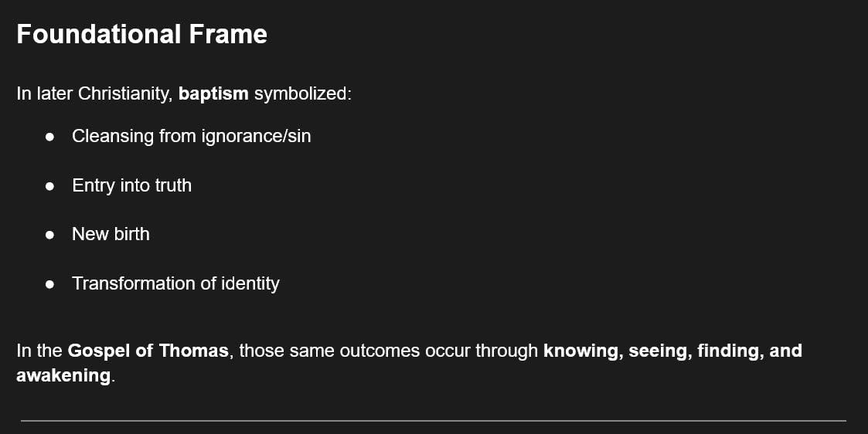Click the bullet dot before "Entry into truth"
The width and height of the screenshot is (868, 434).
pyautogui.click(x=49, y=186)
